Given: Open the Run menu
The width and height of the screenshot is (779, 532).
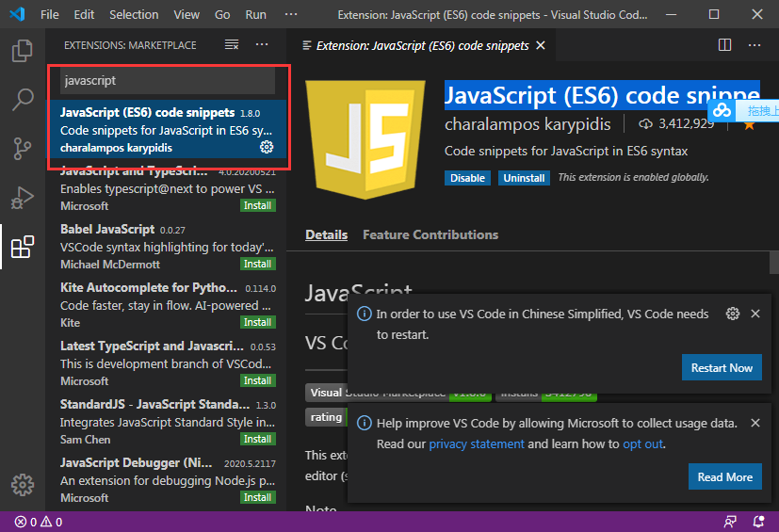Looking at the screenshot, I should [255, 14].
